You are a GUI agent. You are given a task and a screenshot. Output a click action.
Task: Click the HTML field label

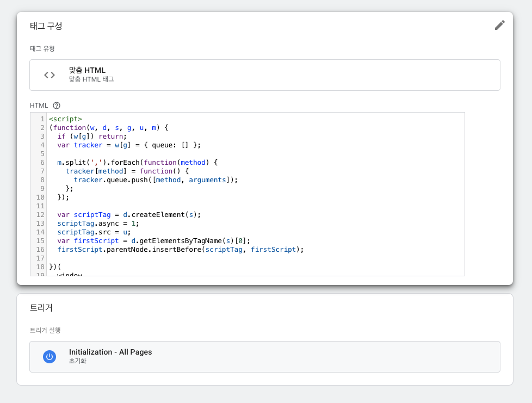[x=39, y=106]
